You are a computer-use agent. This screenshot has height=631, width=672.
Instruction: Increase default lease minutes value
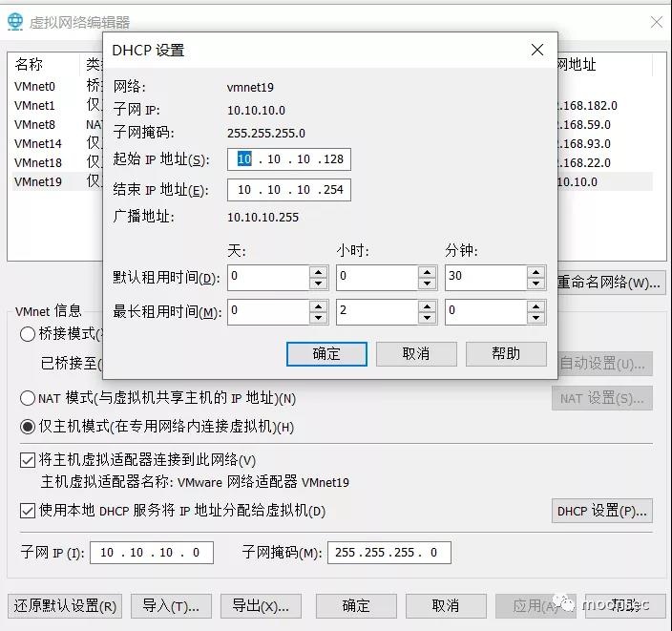536,272
